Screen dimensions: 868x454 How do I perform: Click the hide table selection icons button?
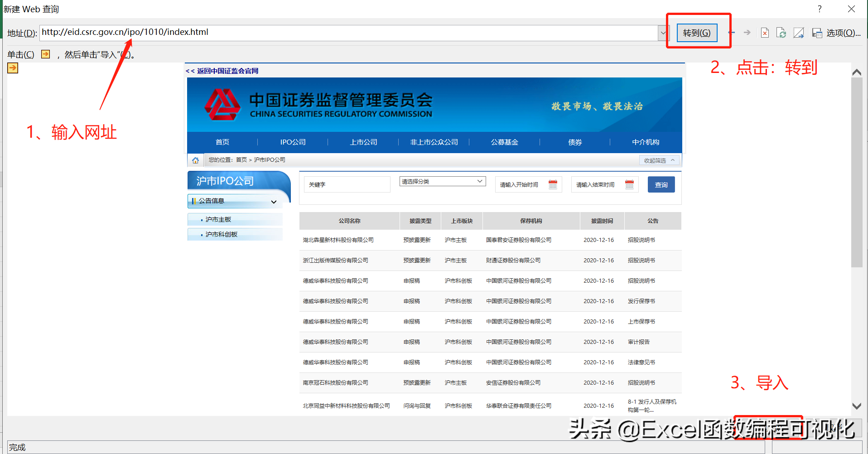click(x=798, y=33)
